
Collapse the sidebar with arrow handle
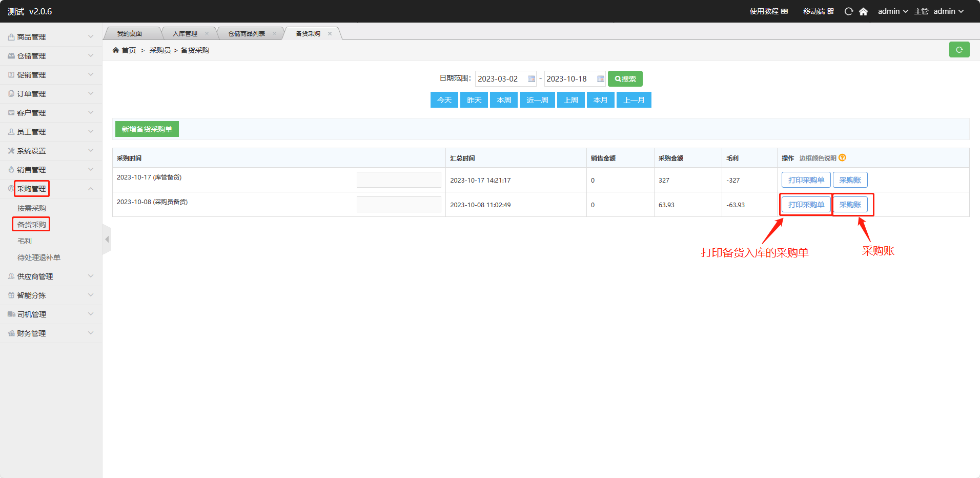(107, 240)
